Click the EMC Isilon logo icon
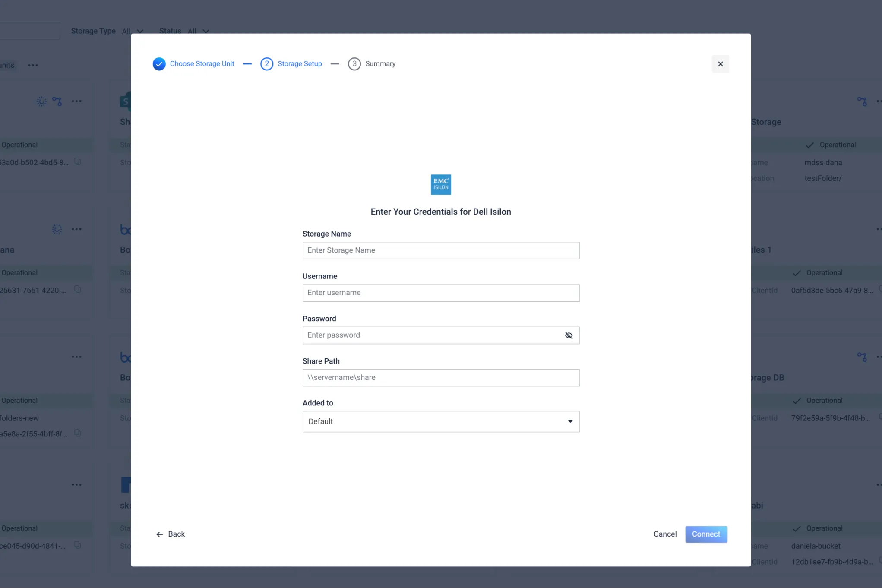882x588 pixels. click(440, 184)
